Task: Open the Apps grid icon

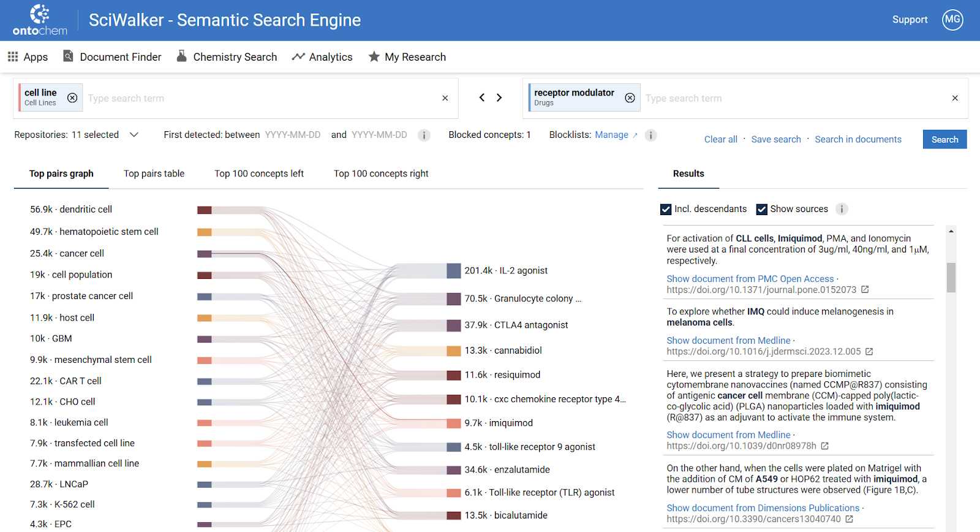Action: click(13, 57)
